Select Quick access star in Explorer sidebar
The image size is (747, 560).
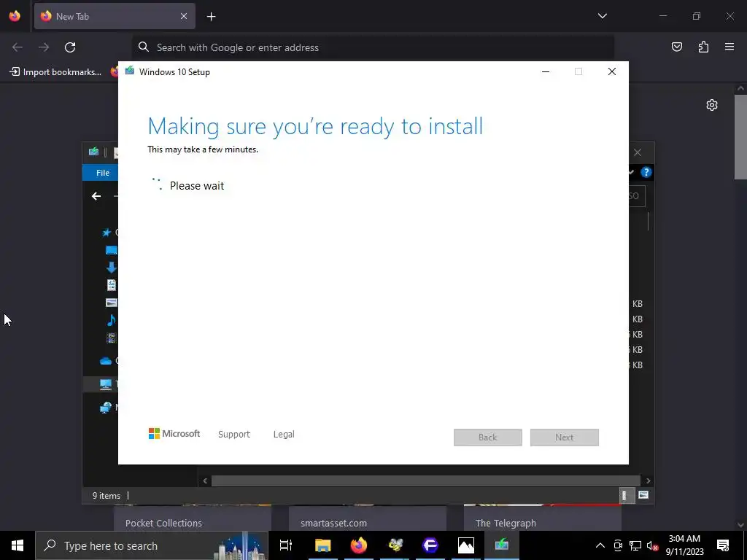tap(107, 233)
